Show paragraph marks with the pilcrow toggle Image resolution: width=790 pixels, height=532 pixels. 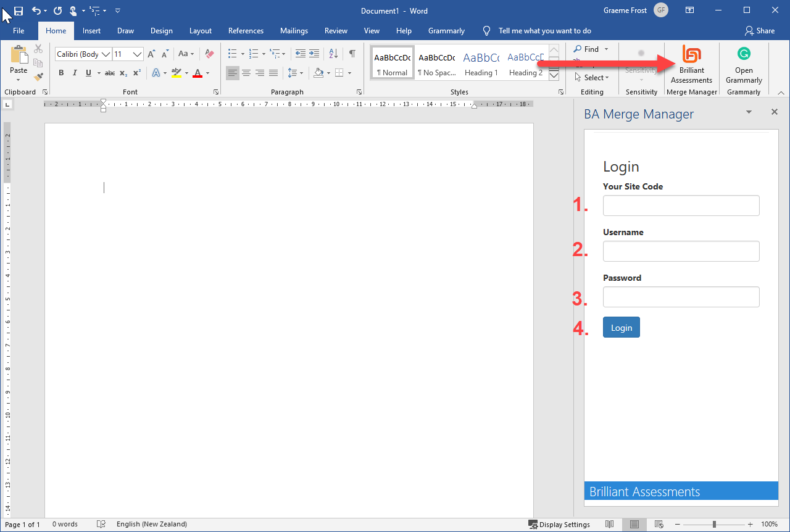coord(352,54)
